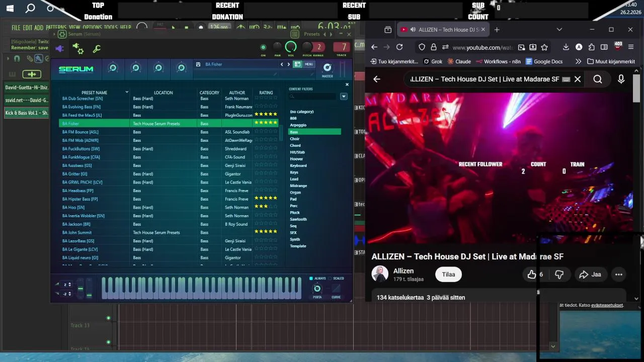Screen dimensions: 644x362
Task: Open the Firefox tab list dropdown
Action: coord(559,30)
